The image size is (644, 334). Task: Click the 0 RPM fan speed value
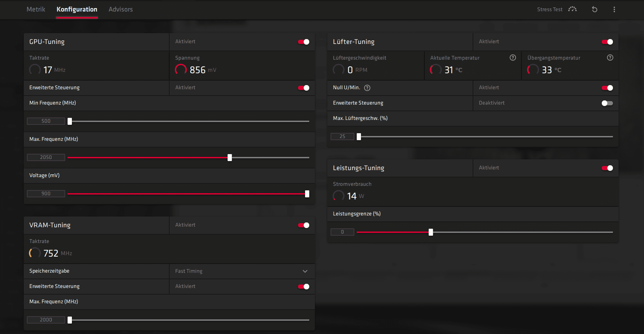tap(357, 70)
